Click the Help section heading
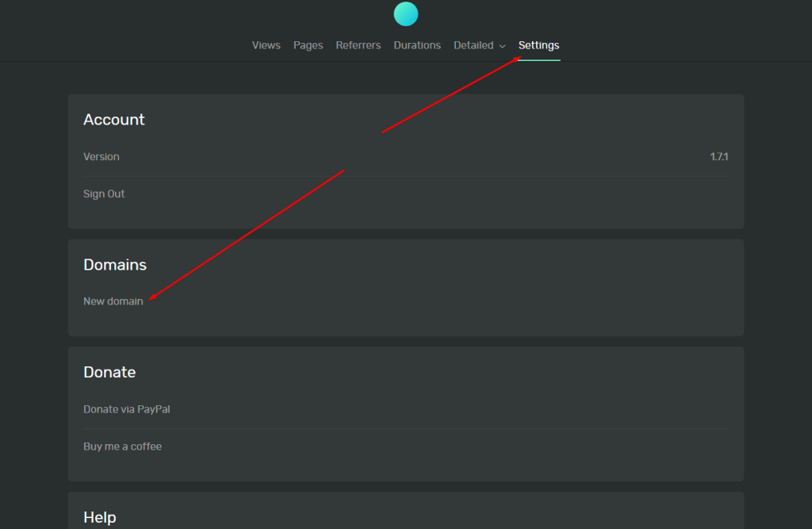This screenshot has height=529, width=812. point(100,517)
